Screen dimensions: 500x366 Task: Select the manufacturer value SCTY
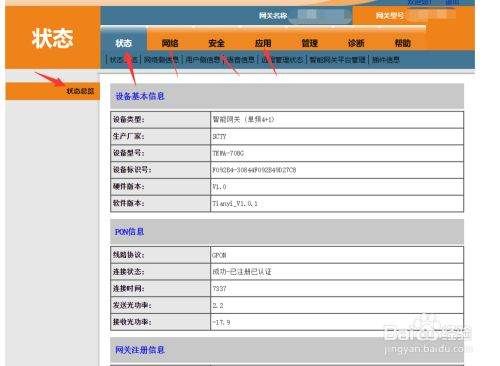(x=219, y=136)
